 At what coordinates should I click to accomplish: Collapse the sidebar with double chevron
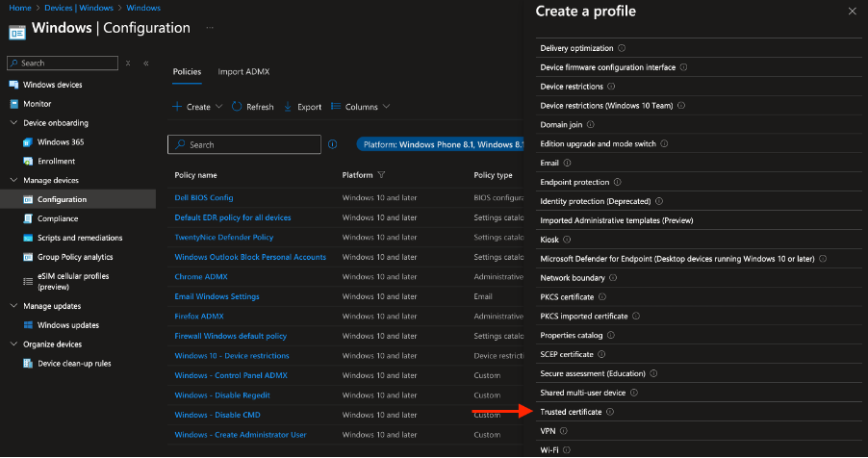point(146,64)
